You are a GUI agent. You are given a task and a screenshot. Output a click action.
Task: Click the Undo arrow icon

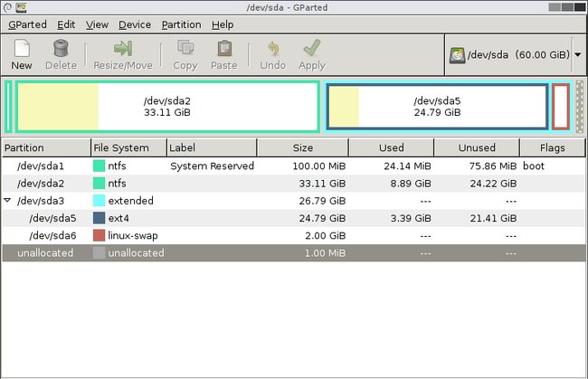point(273,48)
